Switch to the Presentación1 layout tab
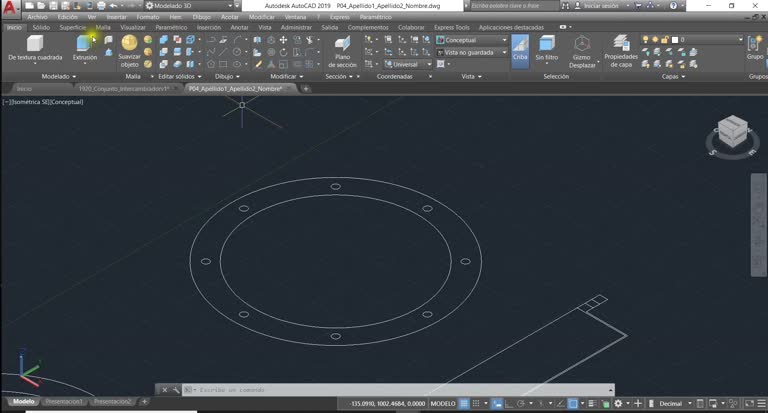The height and width of the screenshot is (413, 768). click(x=64, y=402)
